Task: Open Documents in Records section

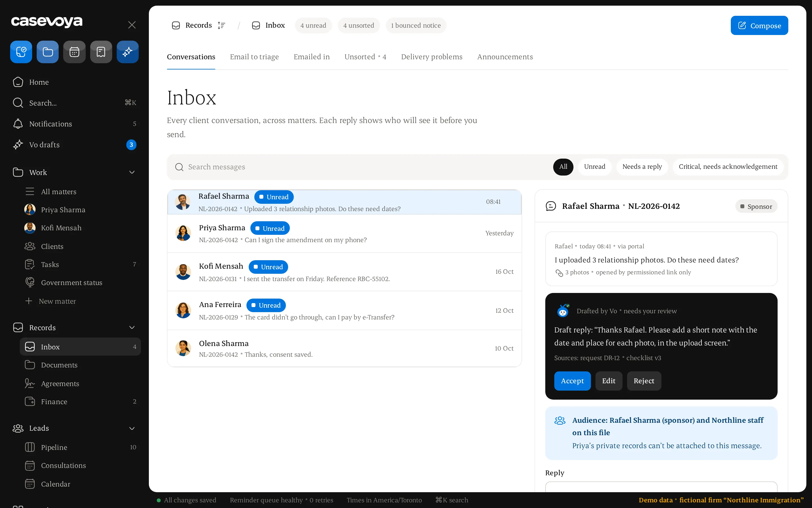Action: (81, 365)
